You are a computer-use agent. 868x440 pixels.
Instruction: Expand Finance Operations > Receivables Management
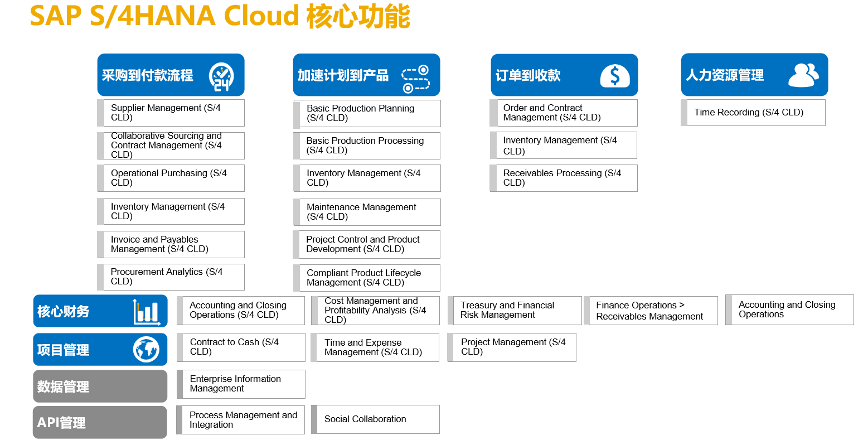click(652, 311)
